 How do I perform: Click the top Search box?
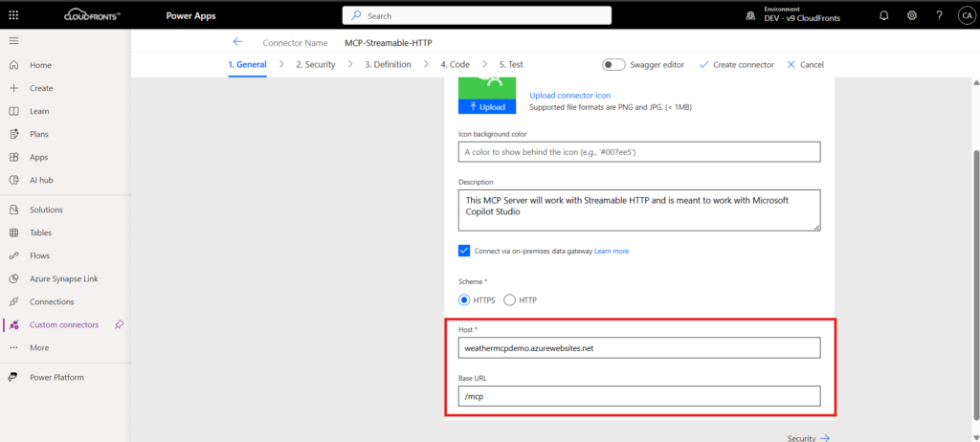pos(477,15)
